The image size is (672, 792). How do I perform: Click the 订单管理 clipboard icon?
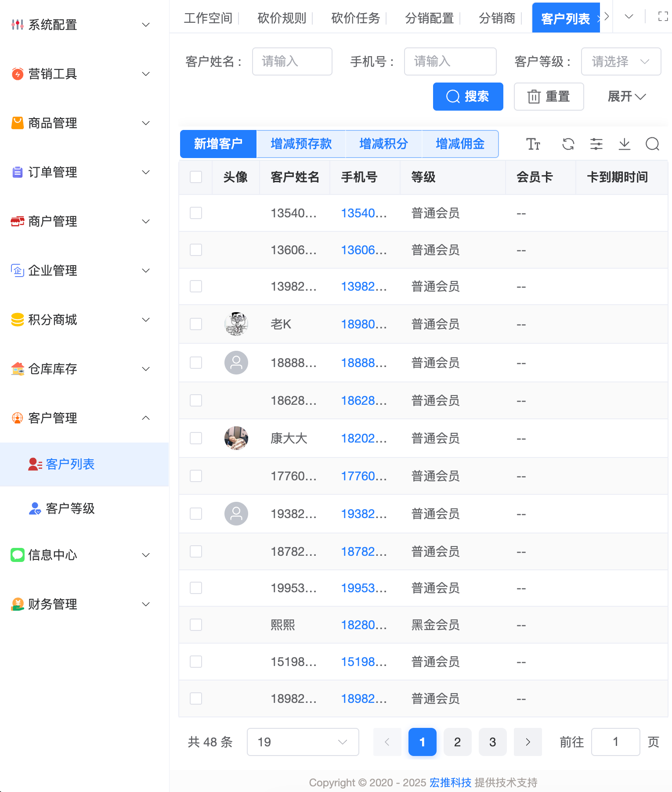coord(18,172)
